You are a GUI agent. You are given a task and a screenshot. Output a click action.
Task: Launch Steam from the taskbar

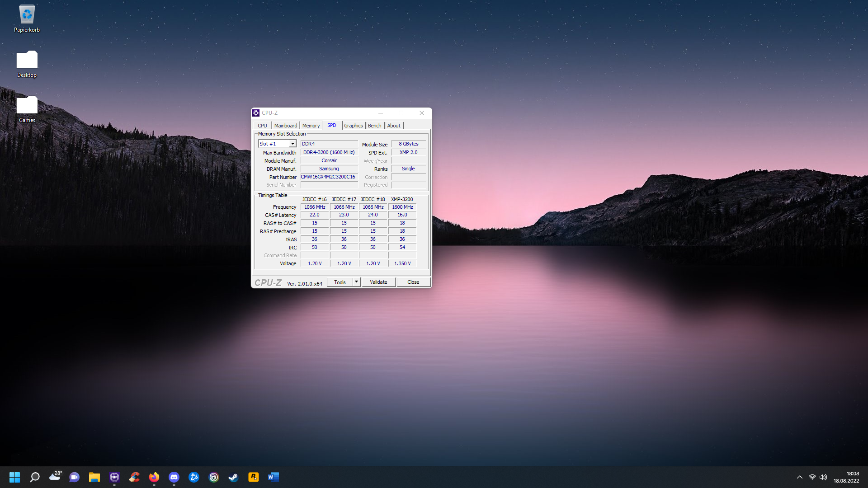point(234,477)
